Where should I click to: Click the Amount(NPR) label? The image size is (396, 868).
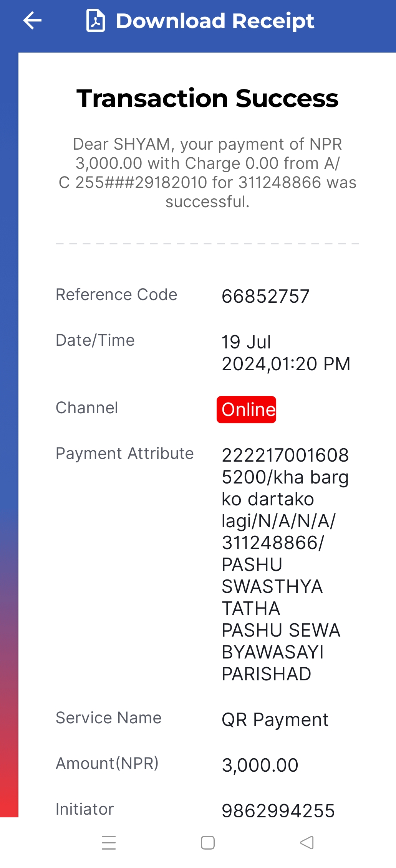point(107,763)
